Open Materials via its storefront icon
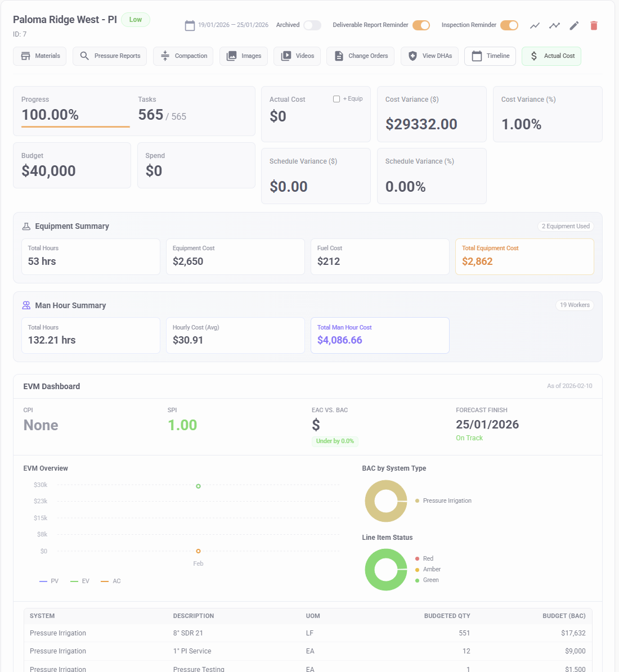The image size is (619, 672). click(26, 56)
